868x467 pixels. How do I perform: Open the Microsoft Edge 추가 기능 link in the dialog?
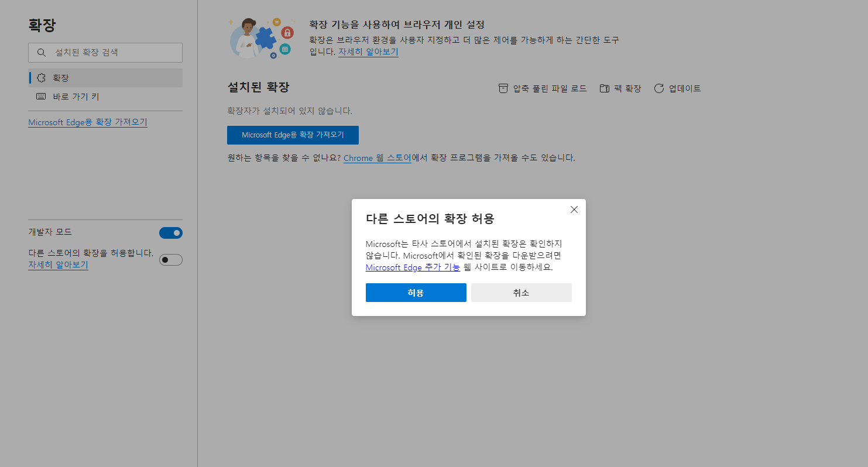(x=413, y=267)
